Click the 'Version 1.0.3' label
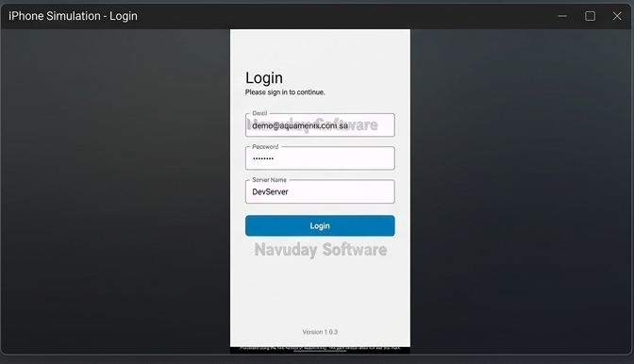634x364 pixels. click(320, 332)
